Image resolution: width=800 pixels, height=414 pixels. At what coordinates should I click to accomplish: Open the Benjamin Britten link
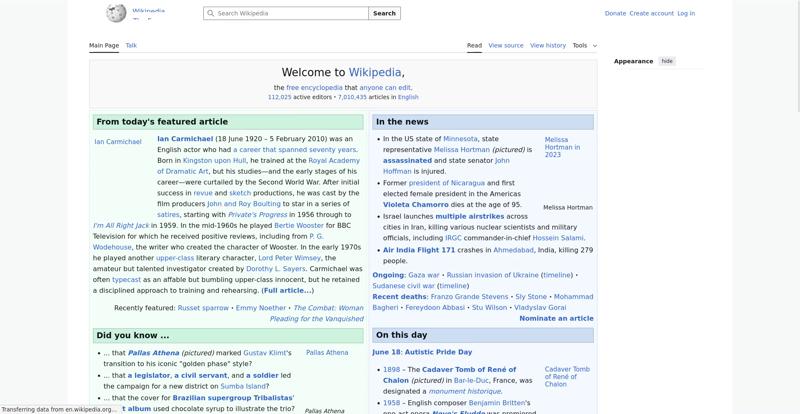[496, 403]
